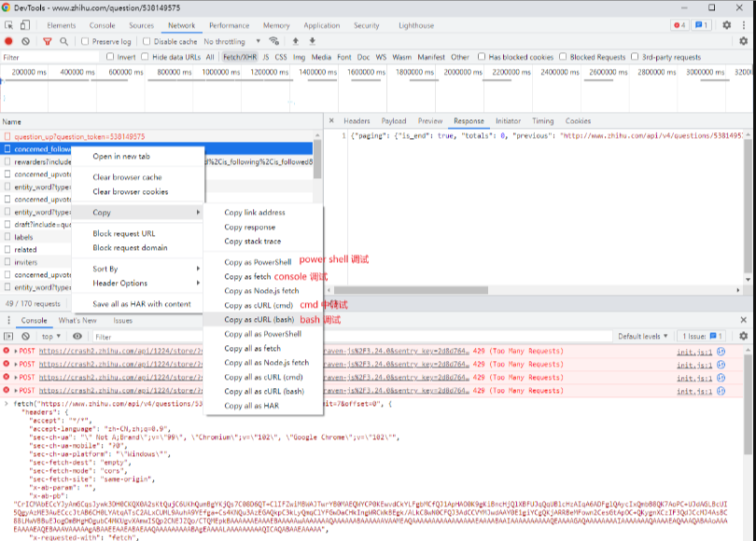Open the Timing tab

543,121
